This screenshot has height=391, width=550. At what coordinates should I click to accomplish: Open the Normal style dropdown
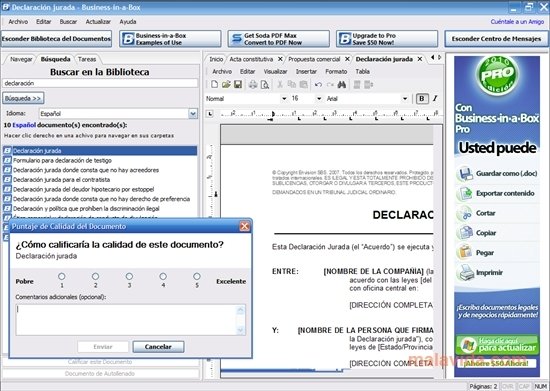(x=284, y=99)
